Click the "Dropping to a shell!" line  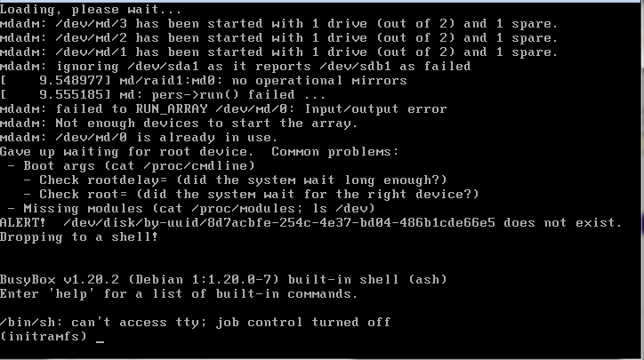pyautogui.click(x=78, y=236)
